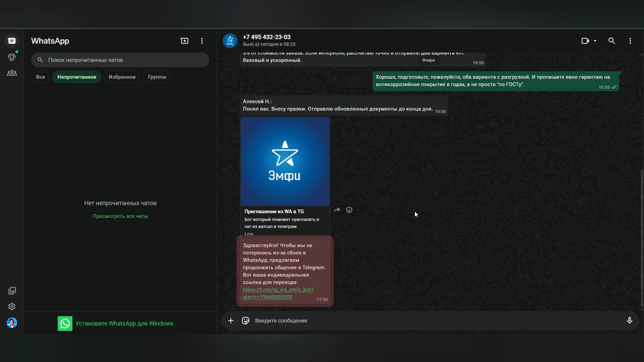The width and height of the screenshot is (644, 362).
Task: Focus the Поиск непрочитанных чатов search field
Action: [x=120, y=60]
